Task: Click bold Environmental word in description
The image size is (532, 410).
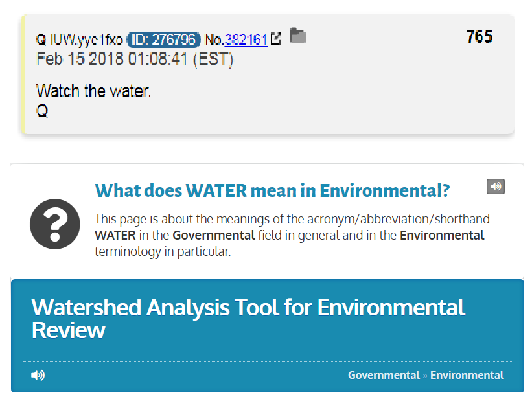Action: [x=442, y=235]
